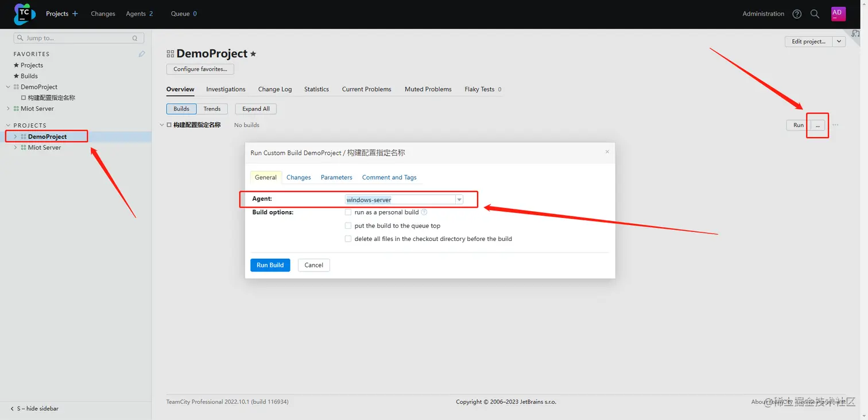Open the Queue page in top navigation

point(184,14)
